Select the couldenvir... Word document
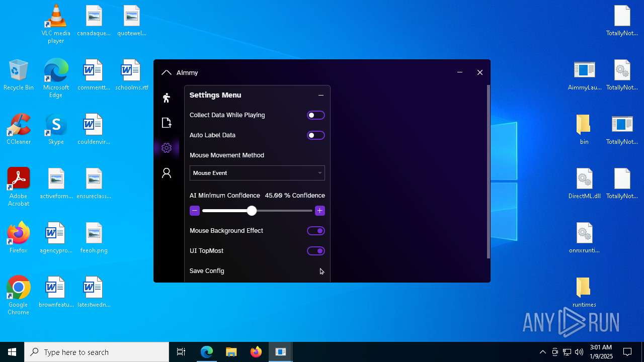 (x=94, y=129)
